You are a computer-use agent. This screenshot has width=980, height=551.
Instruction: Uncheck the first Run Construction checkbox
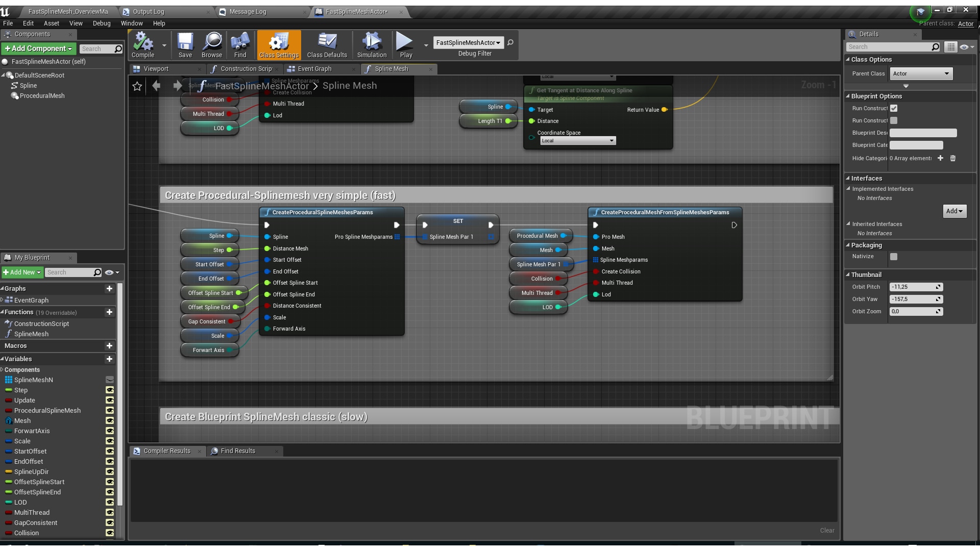point(893,108)
